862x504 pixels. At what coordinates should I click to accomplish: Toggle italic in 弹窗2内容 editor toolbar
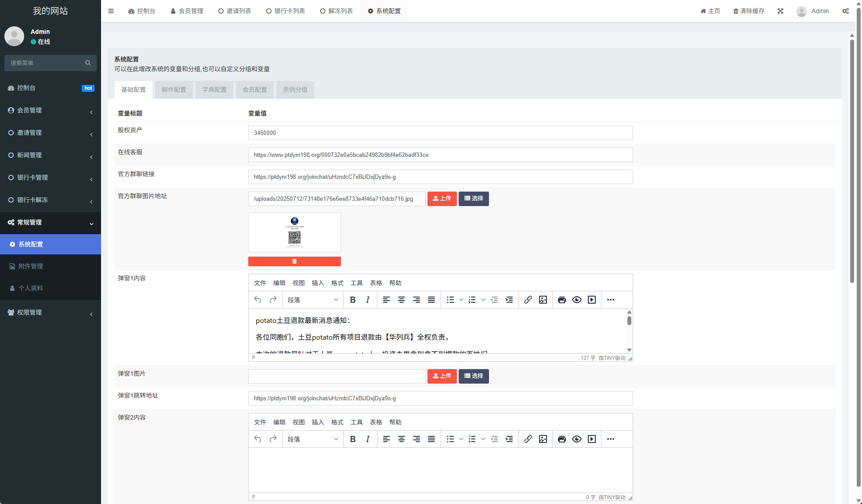(368, 439)
